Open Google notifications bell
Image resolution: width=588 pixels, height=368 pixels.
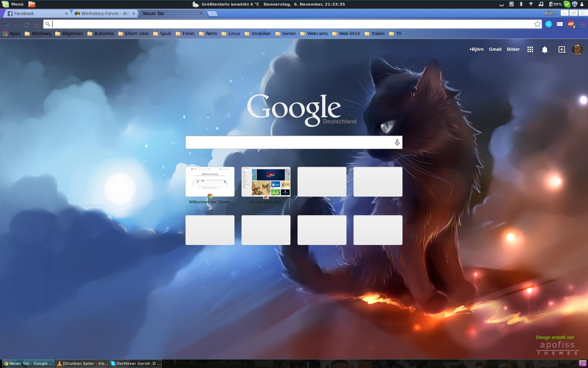545,50
